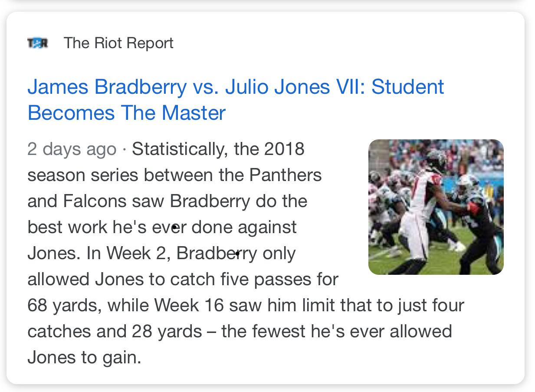Click the previous result card's bottom edge
This screenshot has width=535, height=392.
pos(265,3)
